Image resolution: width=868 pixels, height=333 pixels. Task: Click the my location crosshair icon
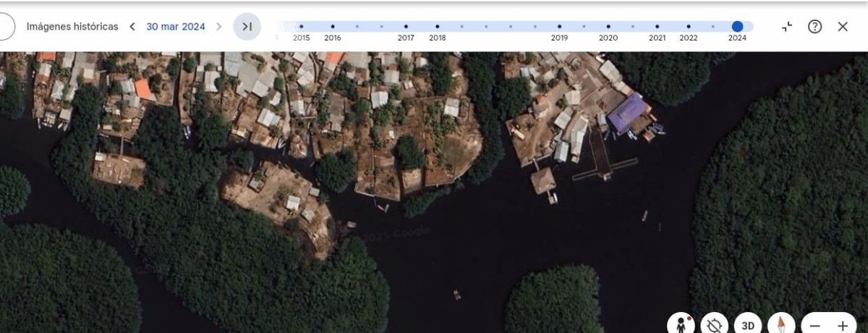(x=715, y=325)
